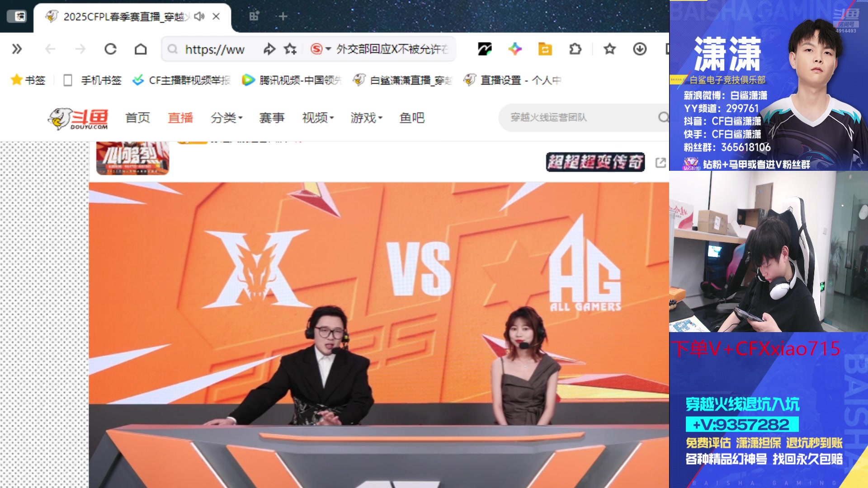Screen dimensions: 868x488
Task: Click the 下单V+CFXxiao715 red text
Action: (756, 349)
